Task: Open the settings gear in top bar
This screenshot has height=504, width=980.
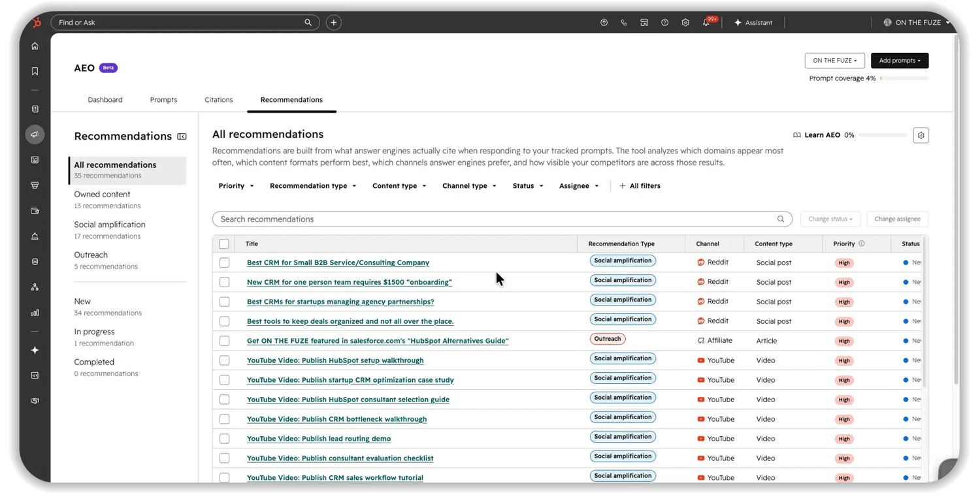Action: tap(685, 22)
